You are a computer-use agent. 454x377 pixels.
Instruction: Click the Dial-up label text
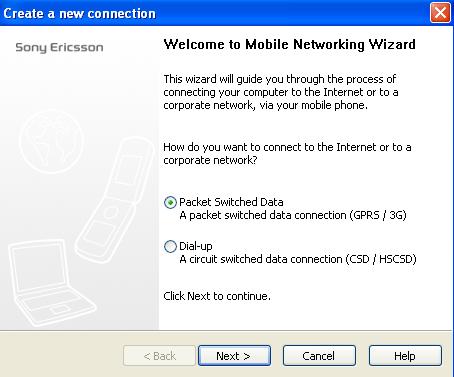196,246
